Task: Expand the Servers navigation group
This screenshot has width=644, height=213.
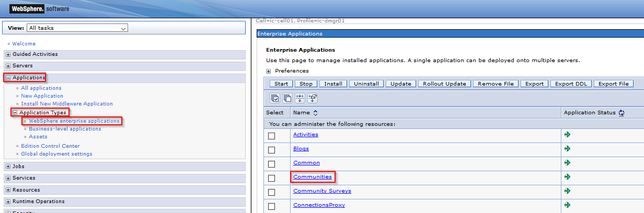Action: 8,66
